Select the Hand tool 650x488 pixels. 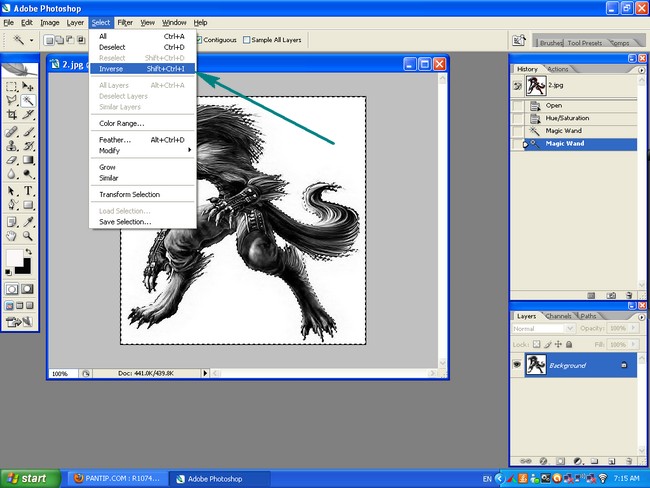pos(12,236)
